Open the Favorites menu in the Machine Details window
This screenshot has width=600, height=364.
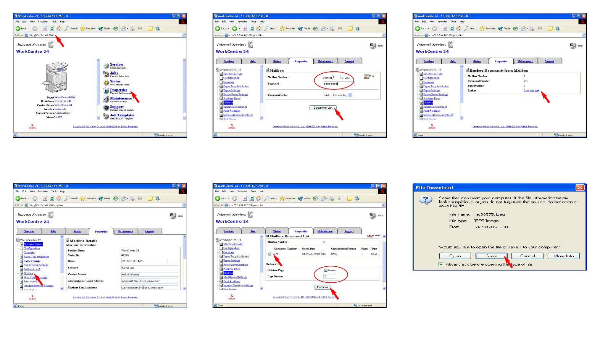tap(43, 192)
